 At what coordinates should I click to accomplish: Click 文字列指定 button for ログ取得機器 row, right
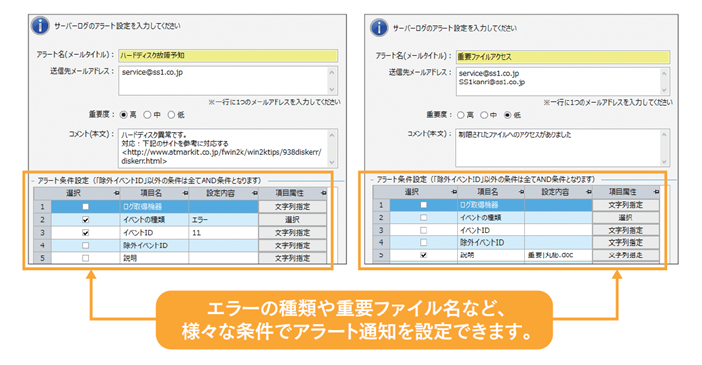(x=625, y=205)
